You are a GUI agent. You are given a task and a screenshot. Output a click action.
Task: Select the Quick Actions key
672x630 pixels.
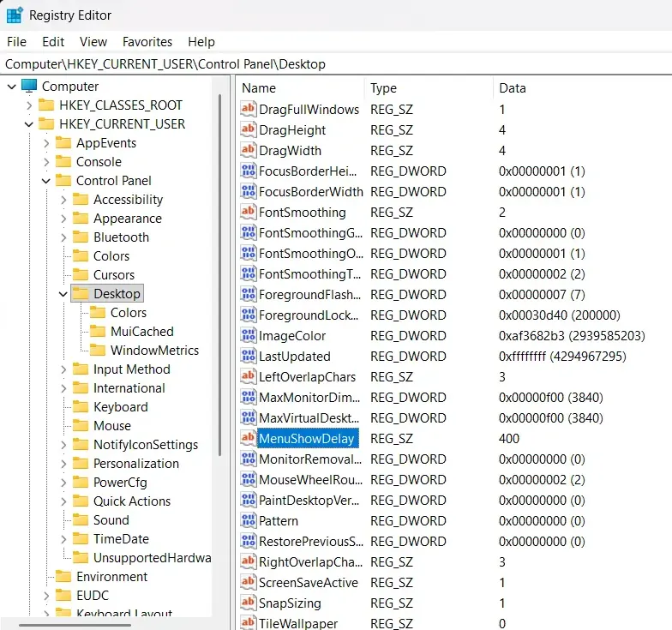tap(132, 501)
